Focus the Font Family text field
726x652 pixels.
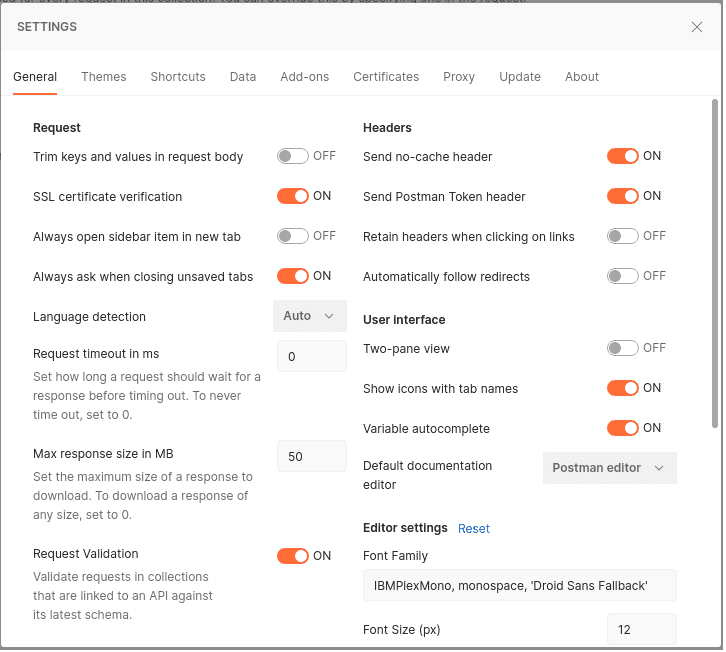tap(519, 585)
